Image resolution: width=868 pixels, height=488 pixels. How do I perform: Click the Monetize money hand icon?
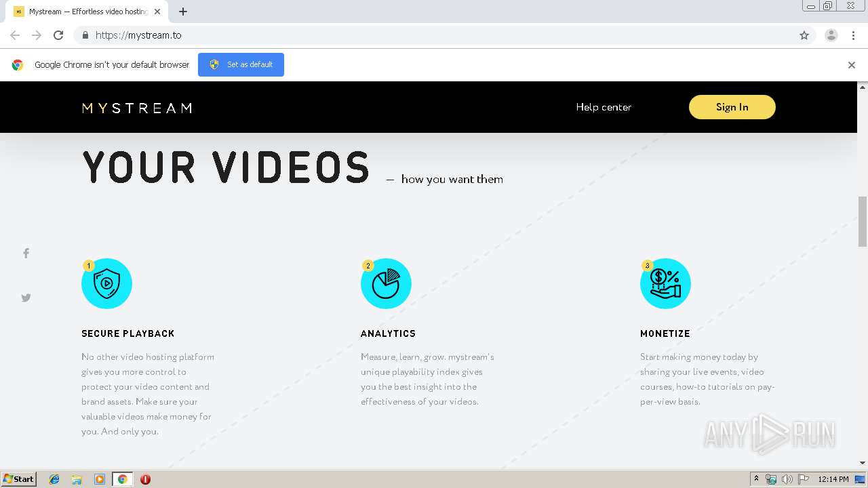pyautogui.click(x=665, y=283)
